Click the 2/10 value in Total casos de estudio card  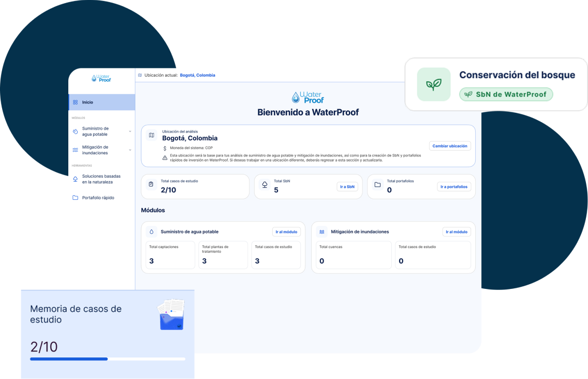coord(168,190)
